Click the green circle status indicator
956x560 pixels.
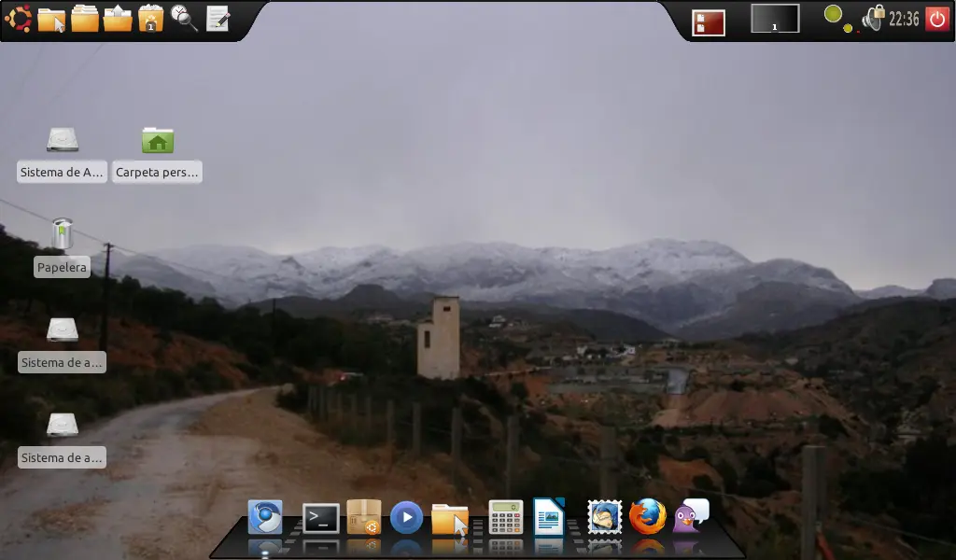pyautogui.click(x=833, y=14)
